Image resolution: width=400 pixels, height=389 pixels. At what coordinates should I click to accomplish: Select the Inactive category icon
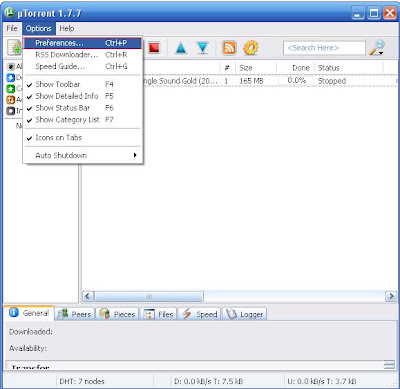tap(11, 110)
